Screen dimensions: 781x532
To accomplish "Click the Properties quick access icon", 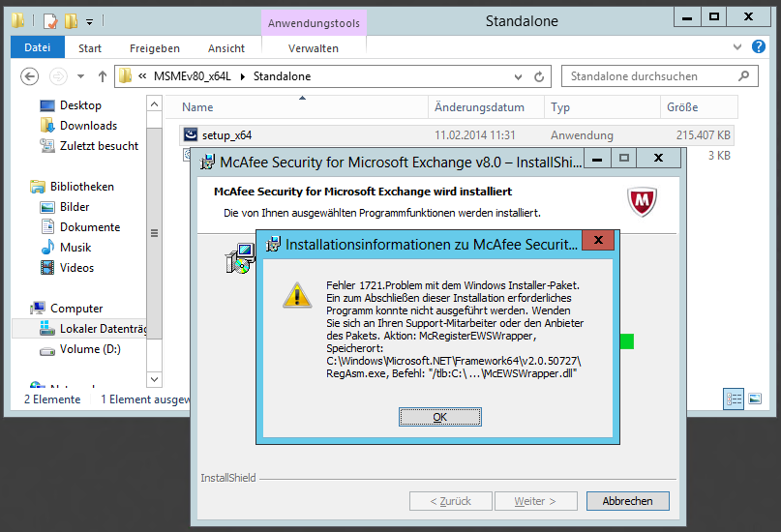I will [50, 21].
